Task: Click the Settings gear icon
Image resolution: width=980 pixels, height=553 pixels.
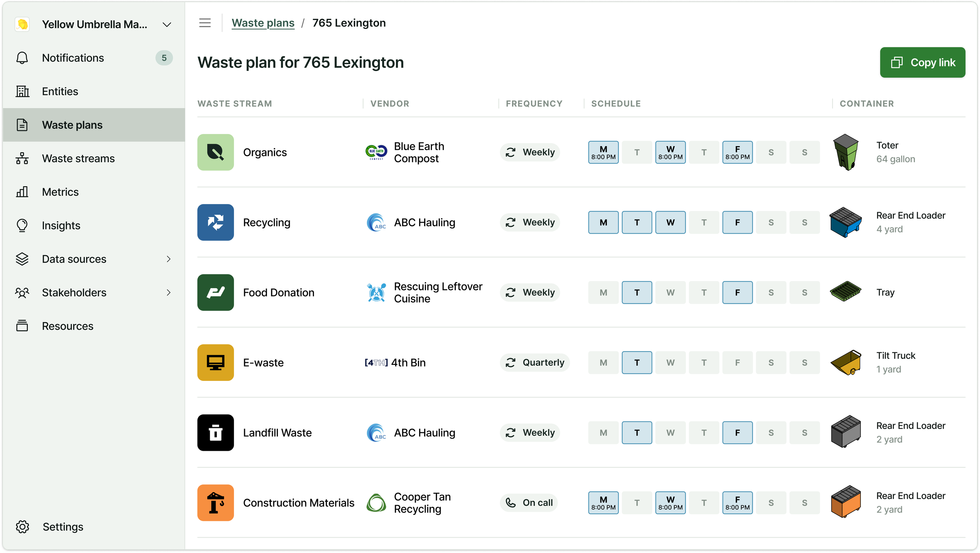Action: (22, 527)
